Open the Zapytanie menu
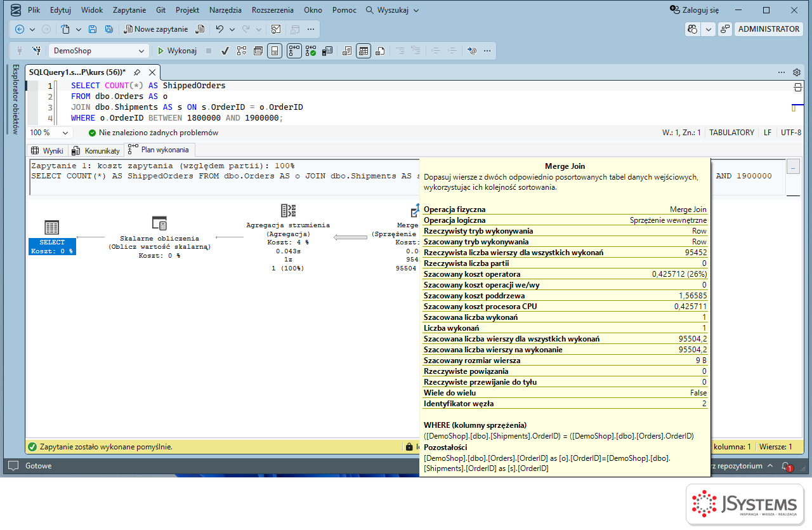Image resolution: width=812 pixels, height=530 pixels. [x=129, y=10]
